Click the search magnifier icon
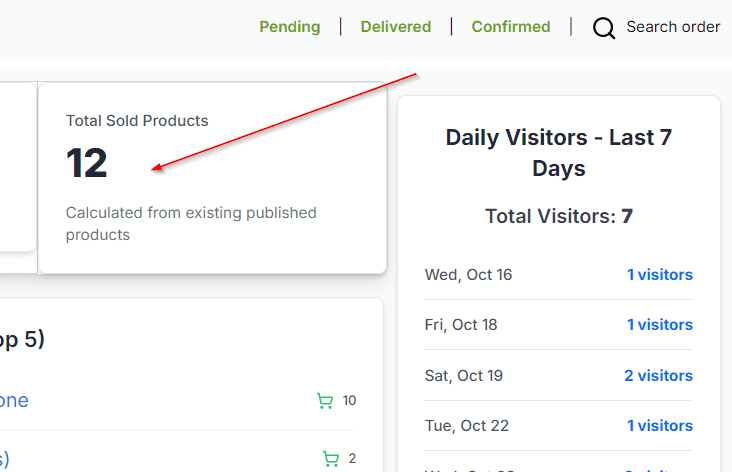 (x=604, y=28)
